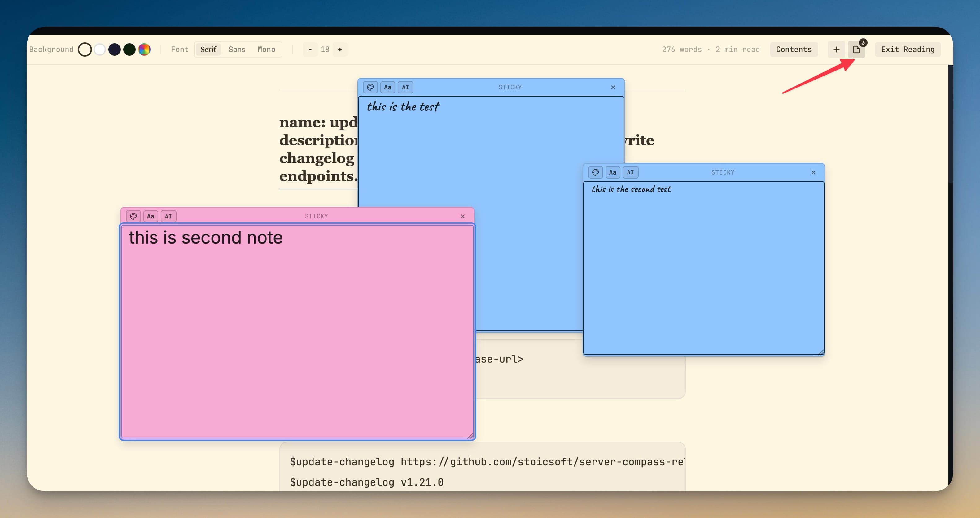The width and height of the screenshot is (980, 518).
Task: Click into the pink sticky text 'this is second note'
Action: [x=205, y=238]
